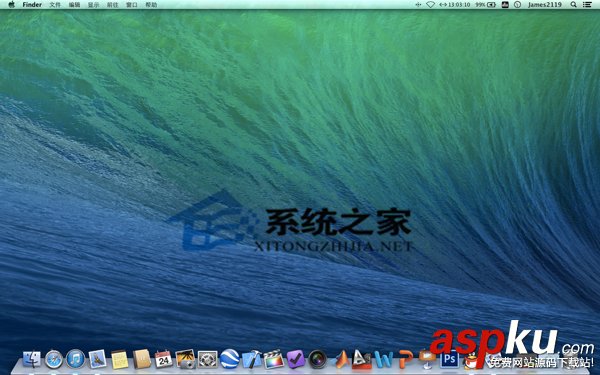This screenshot has width=600, height=375.
Task: Open the red A AutoCAD icon
Action: coord(362,359)
